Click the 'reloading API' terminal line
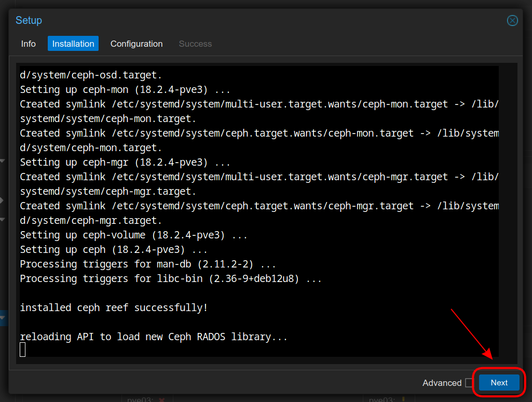Screen dimensions: 532x402 (x=154, y=337)
